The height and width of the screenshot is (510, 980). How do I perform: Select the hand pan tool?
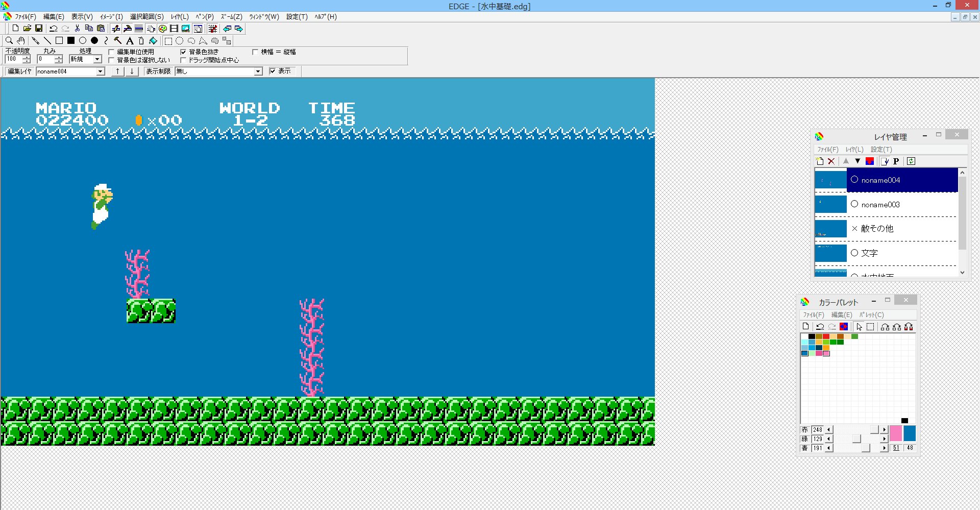21,41
